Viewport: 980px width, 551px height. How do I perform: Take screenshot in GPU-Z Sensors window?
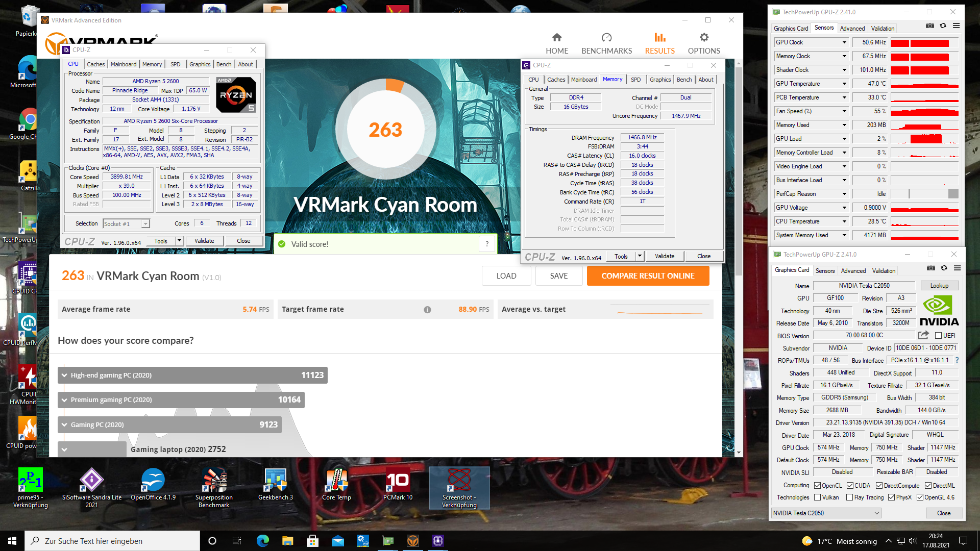(x=930, y=26)
